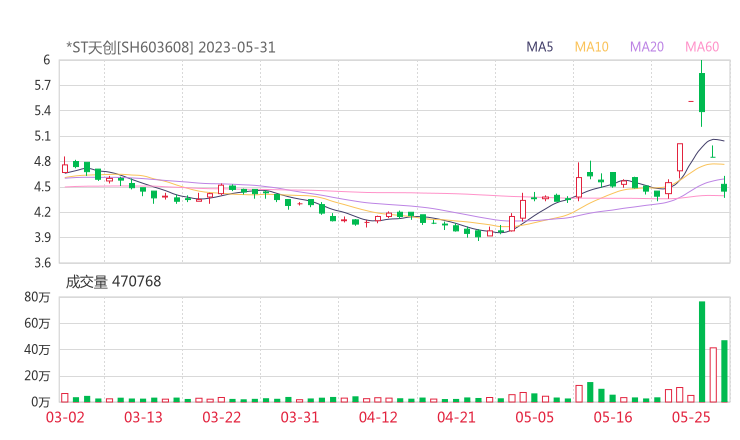This screenshot has height=440, width=740.
Task: Click the MA60 legend label
Action: 702,47
